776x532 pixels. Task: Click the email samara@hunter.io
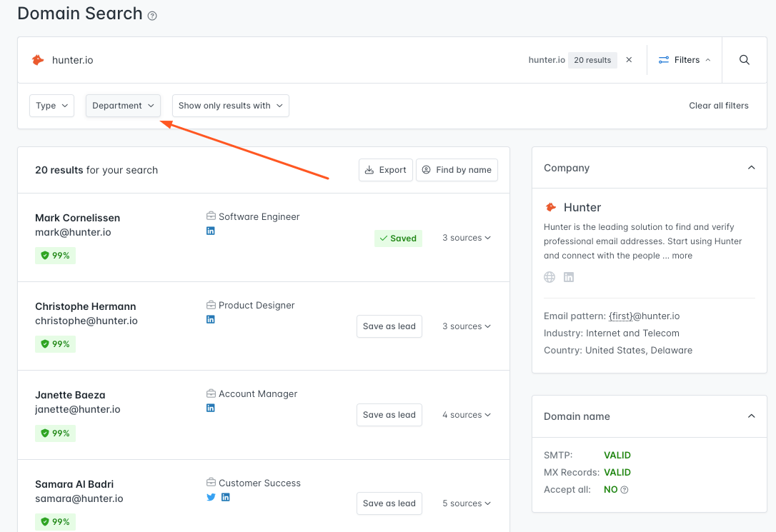[x=79, y=498]
